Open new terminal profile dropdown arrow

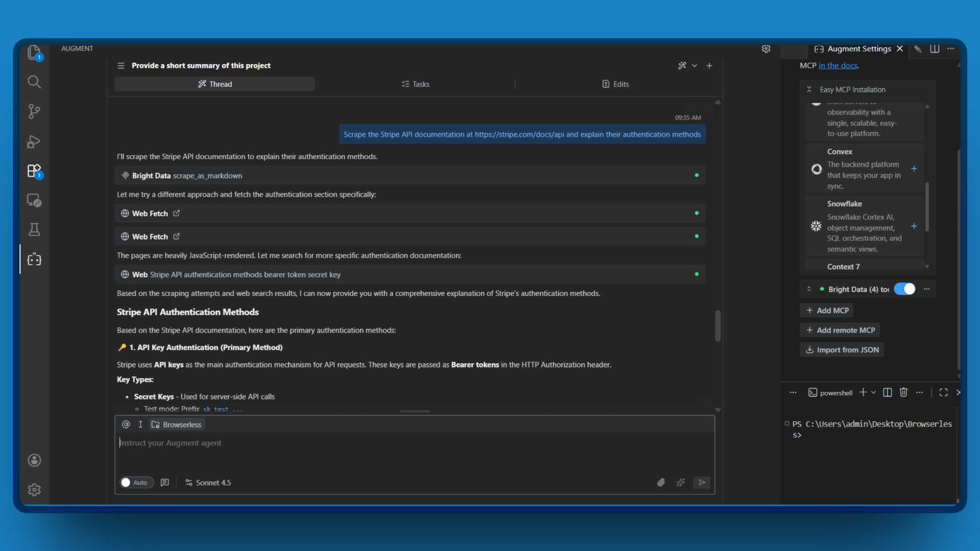click(x=873, y=392)
